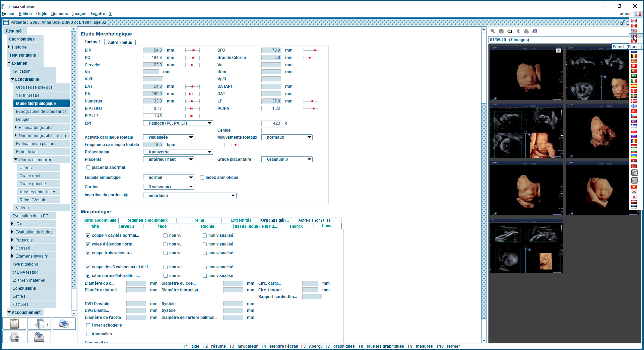This screenshot has width=644, height=350.
Task: Click info icon beside Insertion du cordon
Action: [x=126, y=195]
